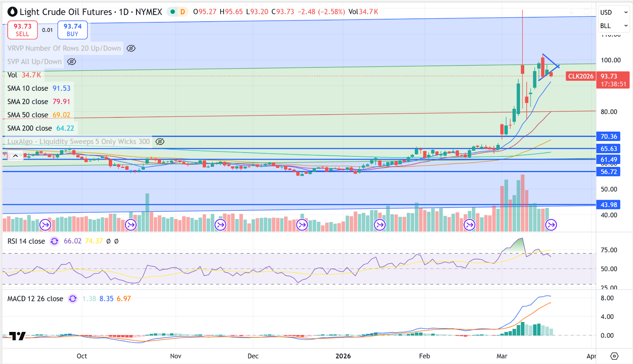Click the 0.01 spread value between SELL and BUY
633x364 pixels.
click(x=47, y=30)
